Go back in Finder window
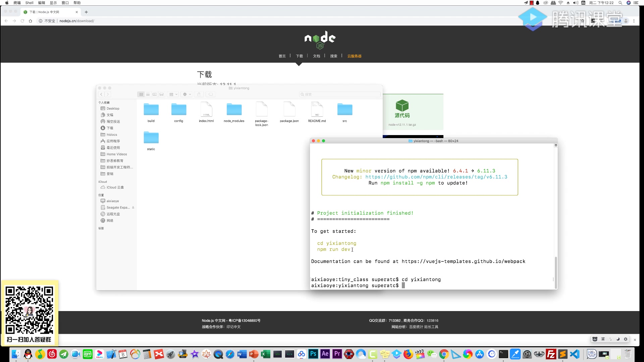This screenshot has height=362, width=644. [101, 95]
